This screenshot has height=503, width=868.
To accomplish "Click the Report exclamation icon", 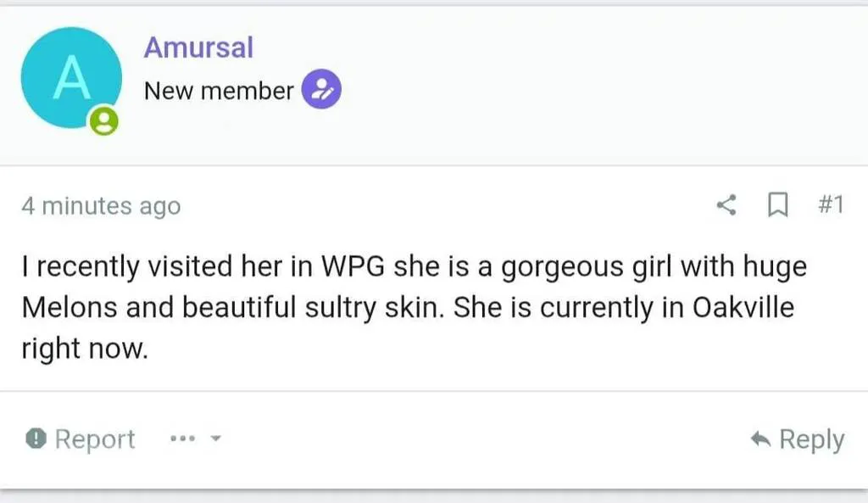I will pyautogui.click(x=36, y=439).
